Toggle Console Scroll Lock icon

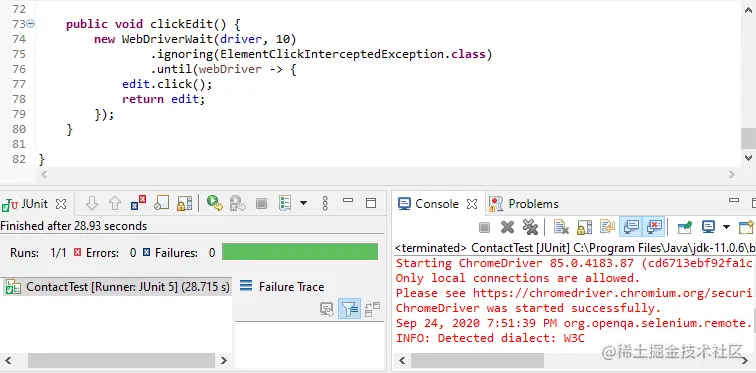coord(584,226)
